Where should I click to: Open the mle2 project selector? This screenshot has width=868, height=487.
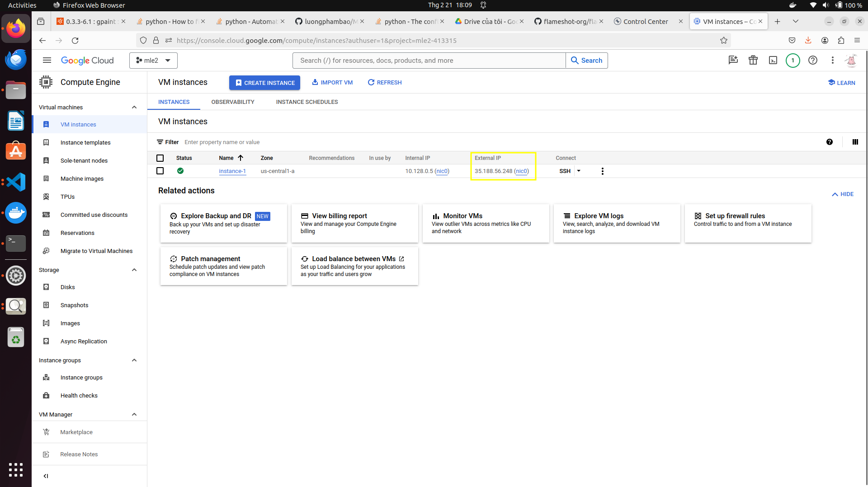[x=153, y=61]
